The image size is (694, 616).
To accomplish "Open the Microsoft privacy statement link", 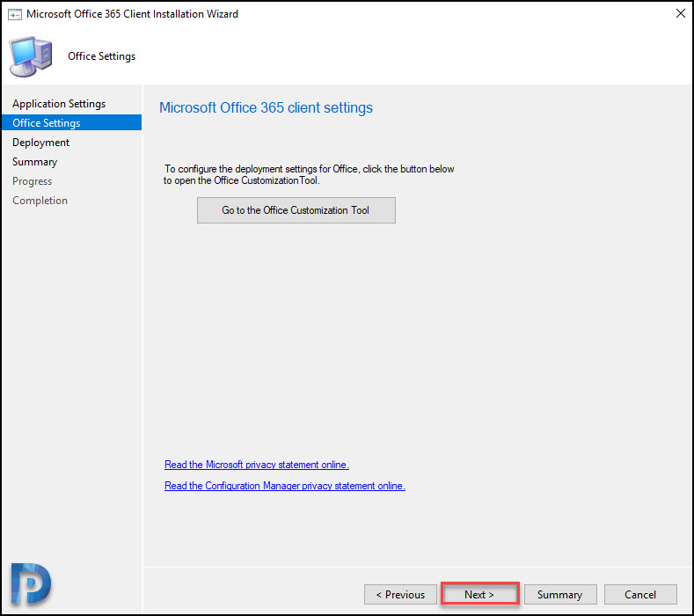I will [257, 465].
